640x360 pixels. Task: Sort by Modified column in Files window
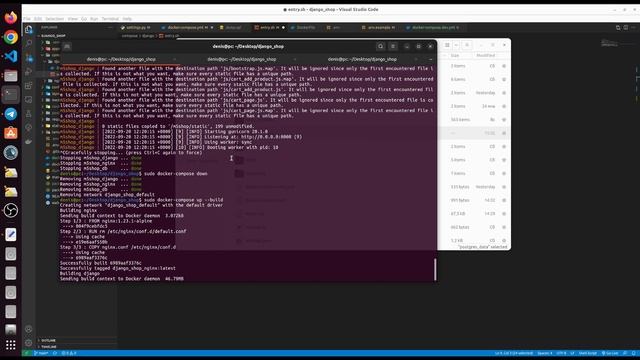[485, 56]
